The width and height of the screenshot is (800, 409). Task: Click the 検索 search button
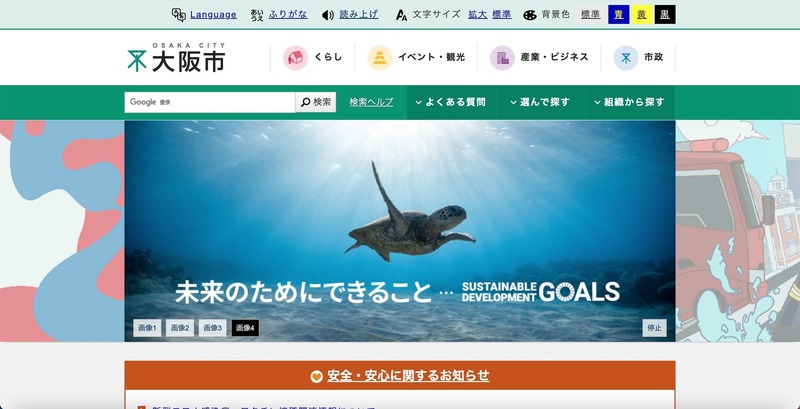point(316,102)
